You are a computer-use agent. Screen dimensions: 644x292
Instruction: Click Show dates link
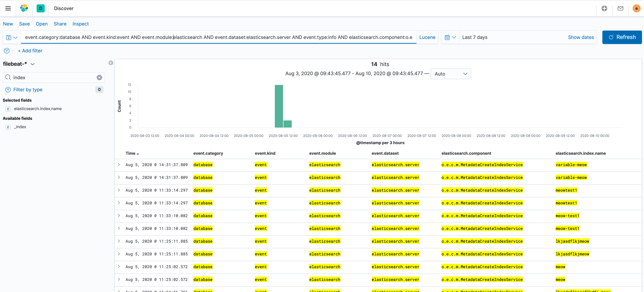[581, 37]
